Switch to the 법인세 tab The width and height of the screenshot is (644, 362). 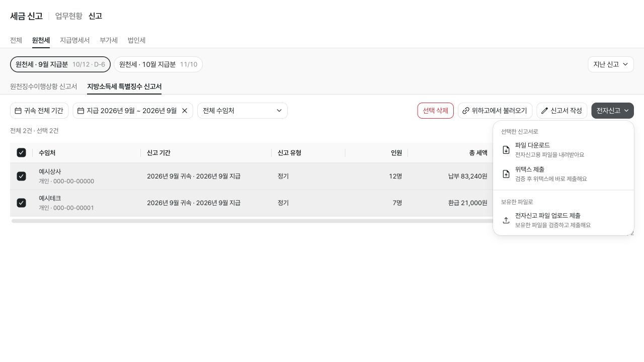(136, 40)
